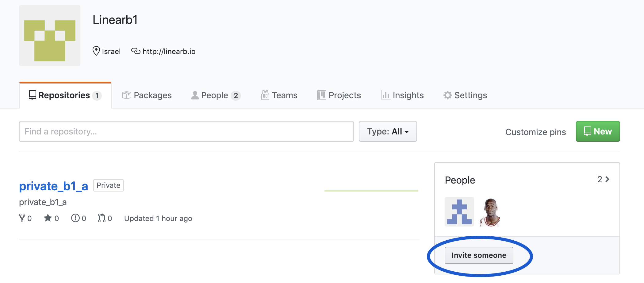Click the forks icon under private_b1_a
644x283 pixels.
tap(22, 218)
